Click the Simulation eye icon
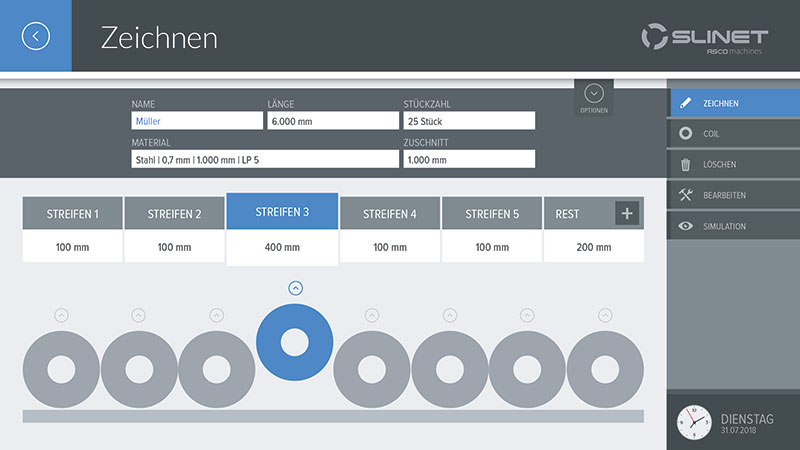The width and height of the screenshot is (800, 450). pos(685,226)
